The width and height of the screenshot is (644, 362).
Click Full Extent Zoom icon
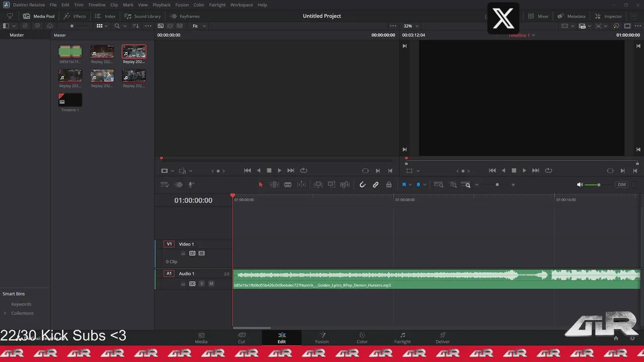tap(439, 185)
